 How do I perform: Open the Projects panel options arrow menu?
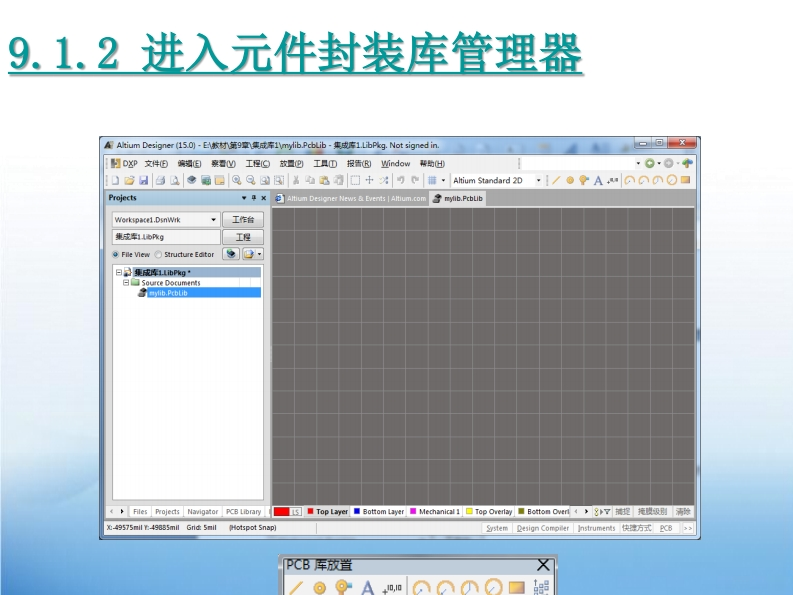coord(244,198)
